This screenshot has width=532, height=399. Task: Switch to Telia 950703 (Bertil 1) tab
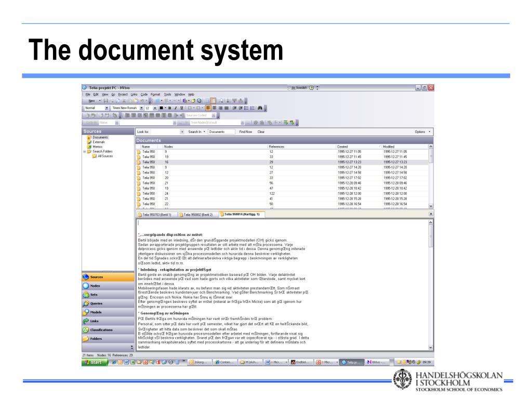[x=156, y=215]
